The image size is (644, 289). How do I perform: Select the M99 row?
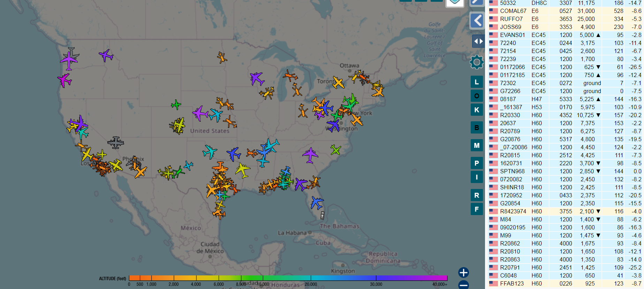point(565,235)
